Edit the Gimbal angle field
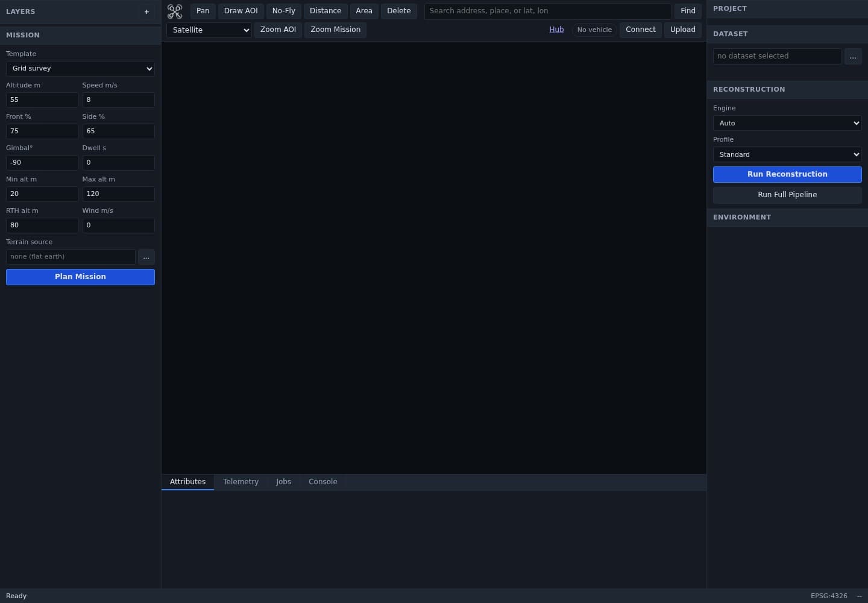This screenshot has height=603, width=868. click(x=42, y=163)
